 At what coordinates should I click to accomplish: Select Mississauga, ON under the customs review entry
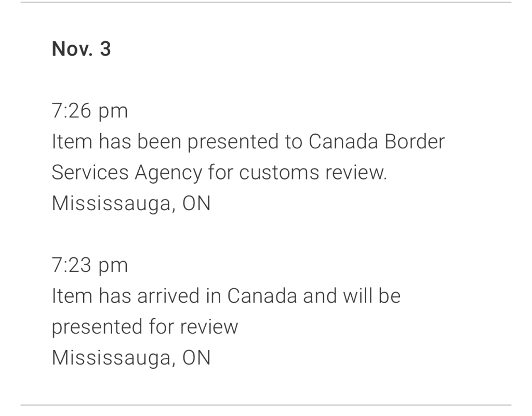131,203
